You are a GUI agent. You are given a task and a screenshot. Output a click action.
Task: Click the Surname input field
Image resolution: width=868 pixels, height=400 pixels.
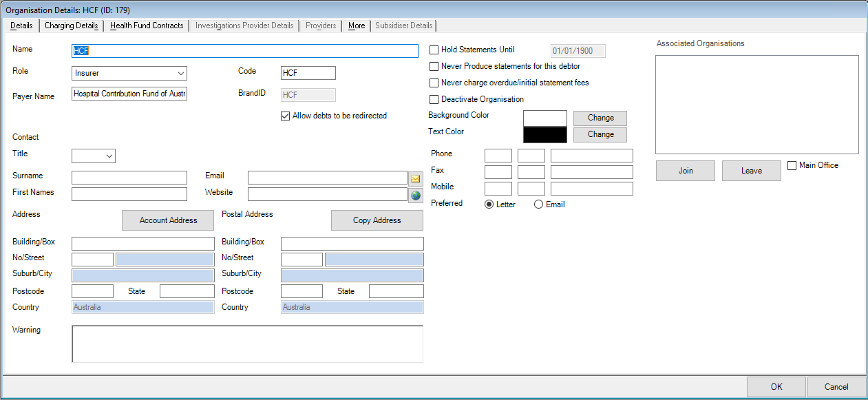(129, 178)
